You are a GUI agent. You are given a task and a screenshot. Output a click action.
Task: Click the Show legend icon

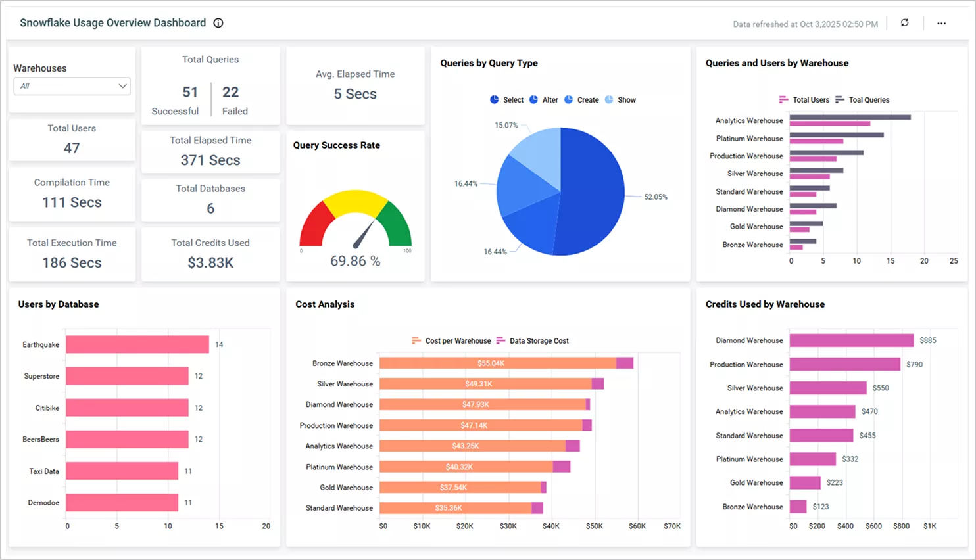coord(610,99)
